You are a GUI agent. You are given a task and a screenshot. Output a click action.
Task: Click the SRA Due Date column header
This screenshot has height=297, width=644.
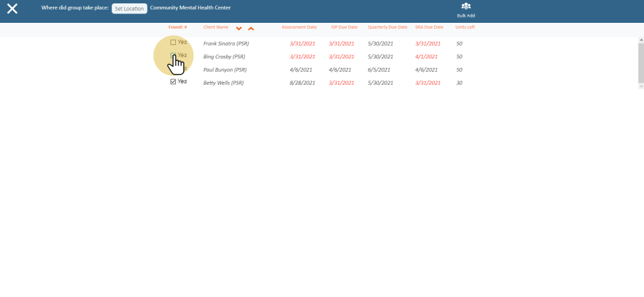tap(429, 28)
